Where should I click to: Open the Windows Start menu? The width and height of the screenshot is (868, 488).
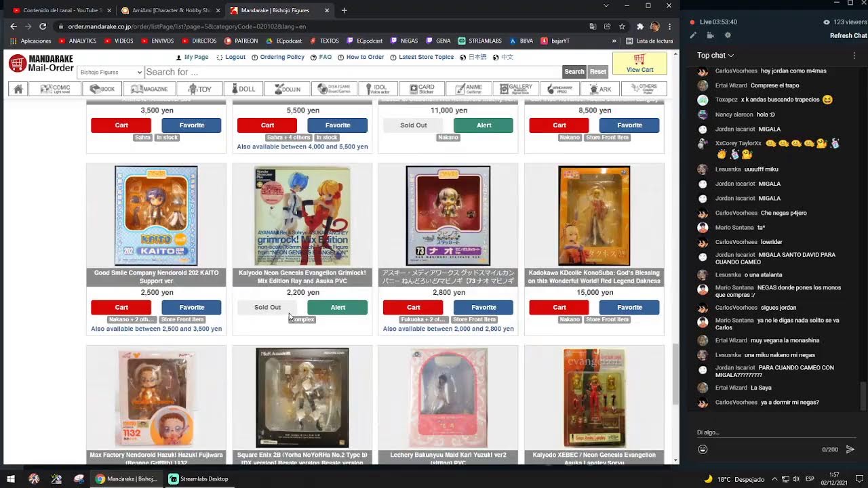click(11, 479)
